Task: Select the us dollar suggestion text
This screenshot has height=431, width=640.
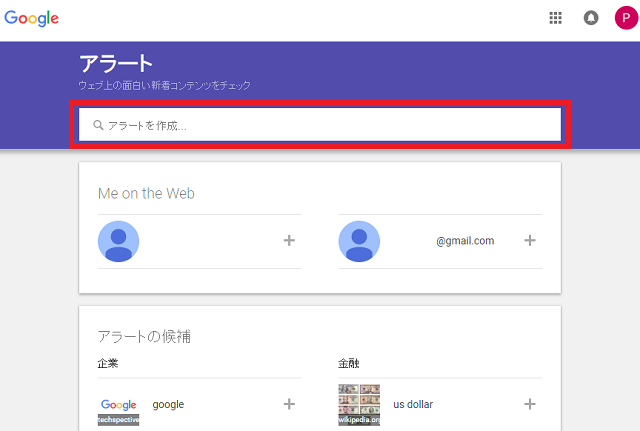Action: 413,404
